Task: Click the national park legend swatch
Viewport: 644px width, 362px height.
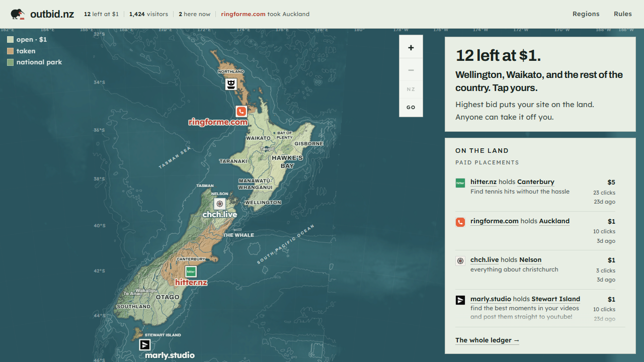Action: (x=10, y=62)
